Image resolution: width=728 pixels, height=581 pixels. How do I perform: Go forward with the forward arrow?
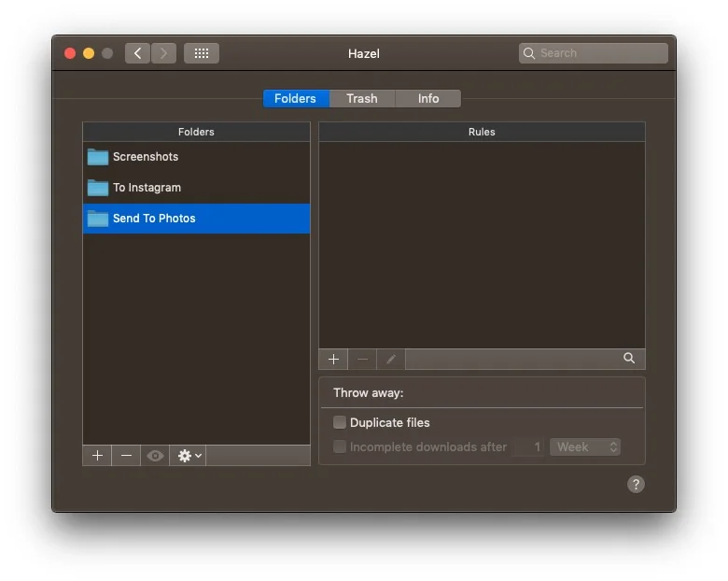click(163, 53)
